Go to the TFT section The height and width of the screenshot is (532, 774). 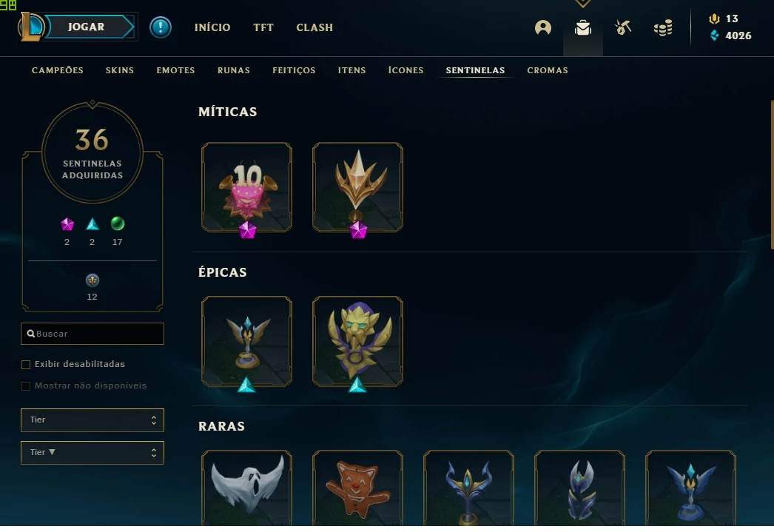click(x=263, y=27)
